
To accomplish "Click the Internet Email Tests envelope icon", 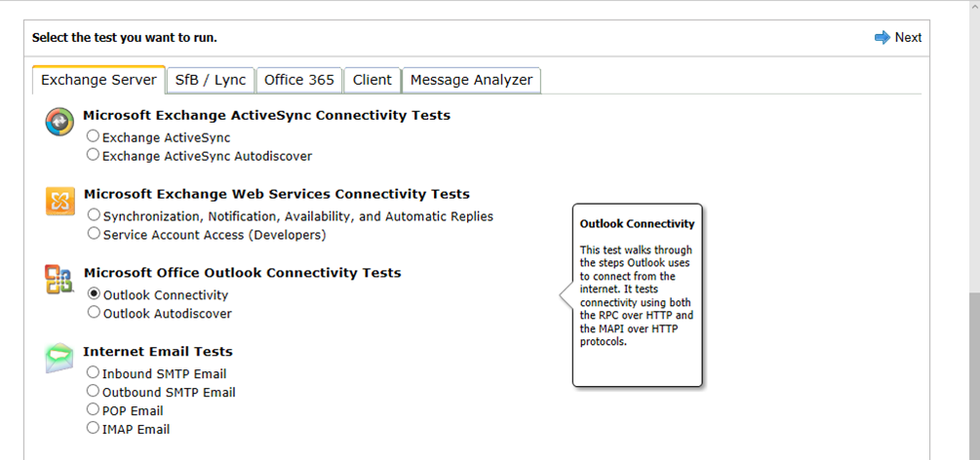I will [59, 358].
